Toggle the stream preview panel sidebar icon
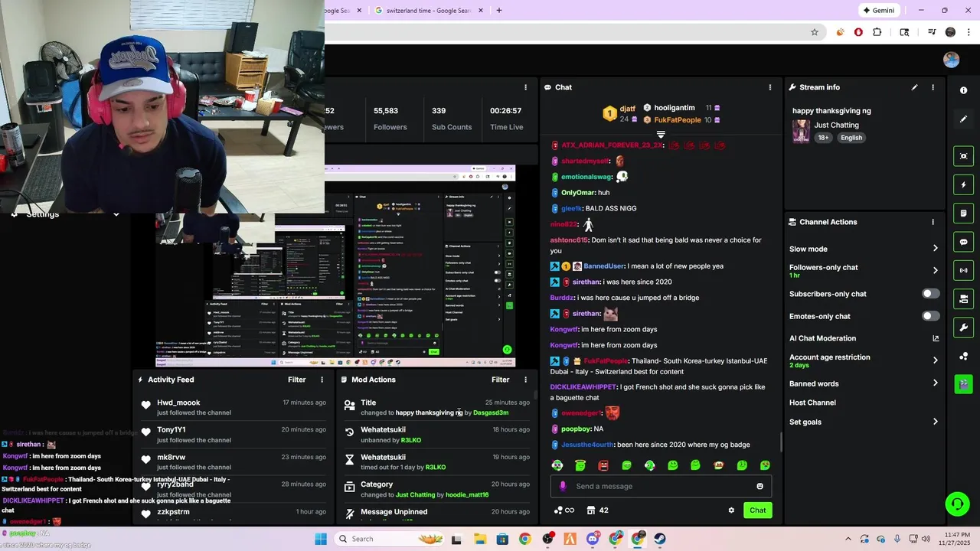This screenshot has height=551, width=980. (963, 156)
